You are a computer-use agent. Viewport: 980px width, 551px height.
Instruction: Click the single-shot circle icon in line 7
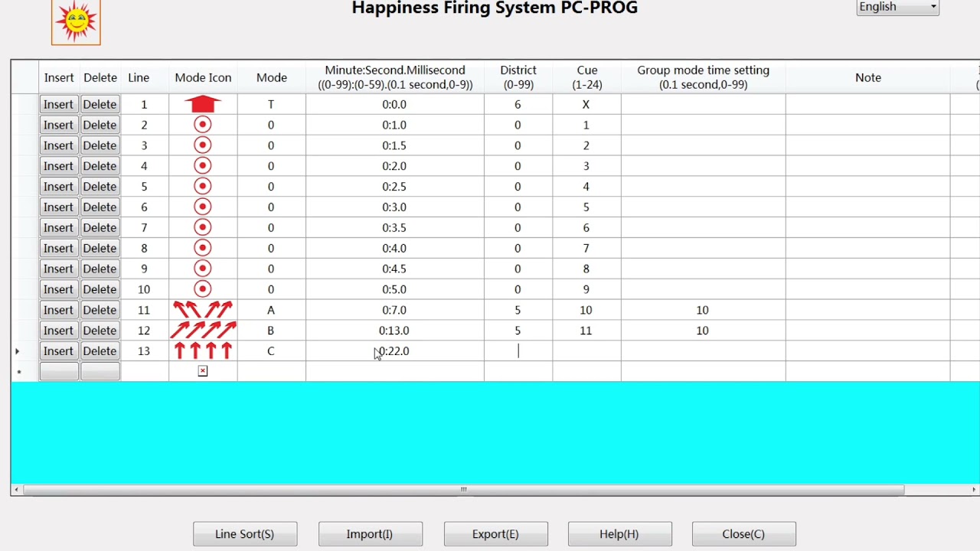pyautogui.click(x=203, y=228)
